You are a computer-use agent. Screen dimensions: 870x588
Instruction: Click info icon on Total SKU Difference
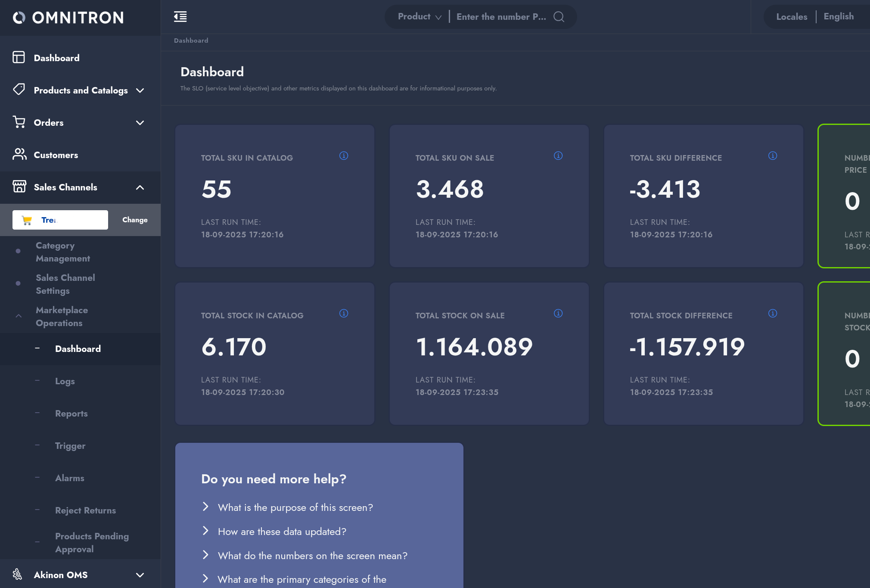coord(773,156)
